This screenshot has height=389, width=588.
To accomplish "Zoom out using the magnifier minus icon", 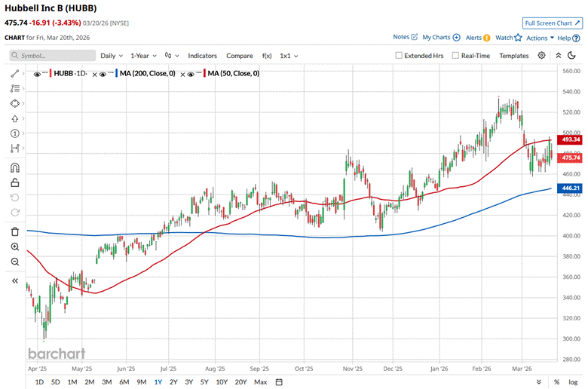I will click(x=15, y=262).
